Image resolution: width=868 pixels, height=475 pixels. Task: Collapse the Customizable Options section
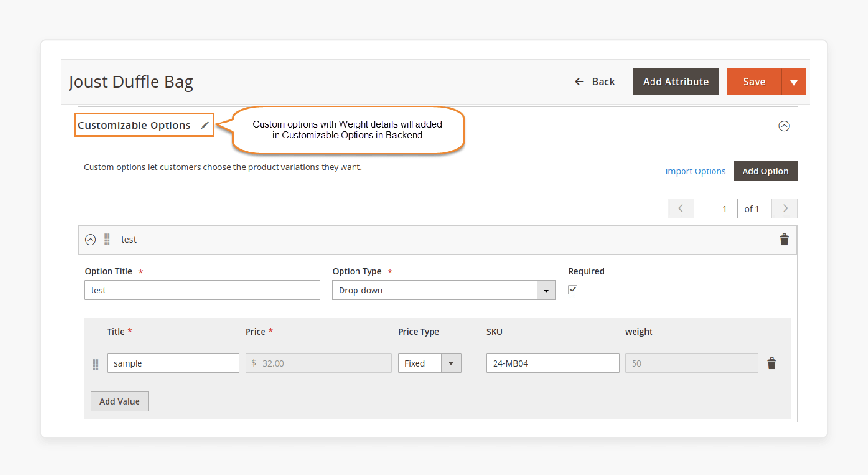point(784,126)
